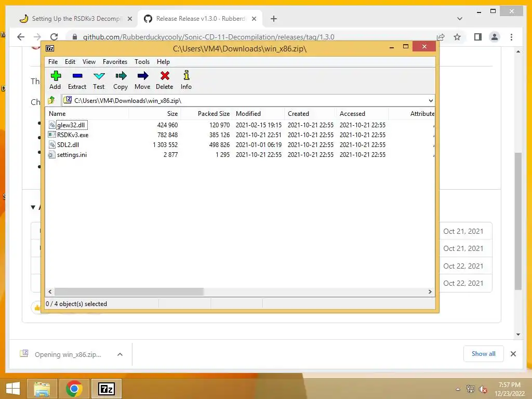This screenshot has height=399, width=532.
Task: Open Chrome tab search chevron
Action: click(460, 19)
